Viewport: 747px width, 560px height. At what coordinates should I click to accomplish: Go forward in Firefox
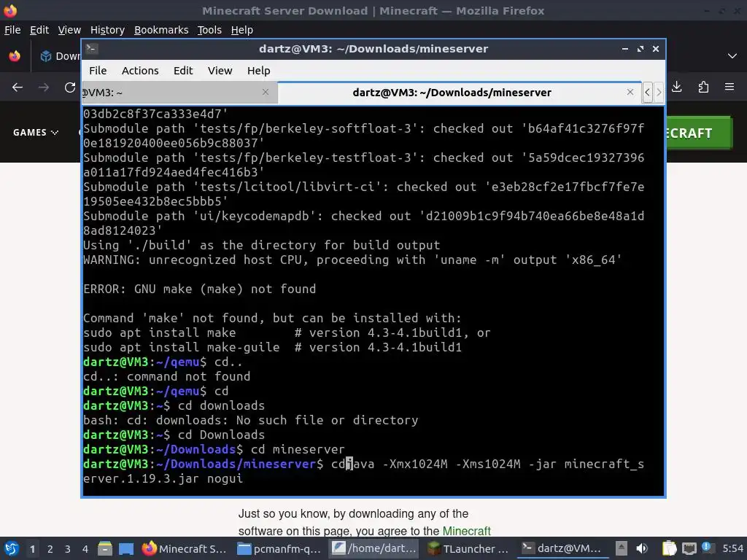point(43,87)
